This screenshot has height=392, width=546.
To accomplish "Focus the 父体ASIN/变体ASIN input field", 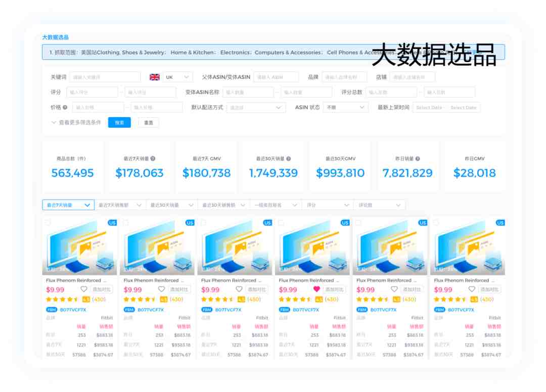I will coord(276,77).
